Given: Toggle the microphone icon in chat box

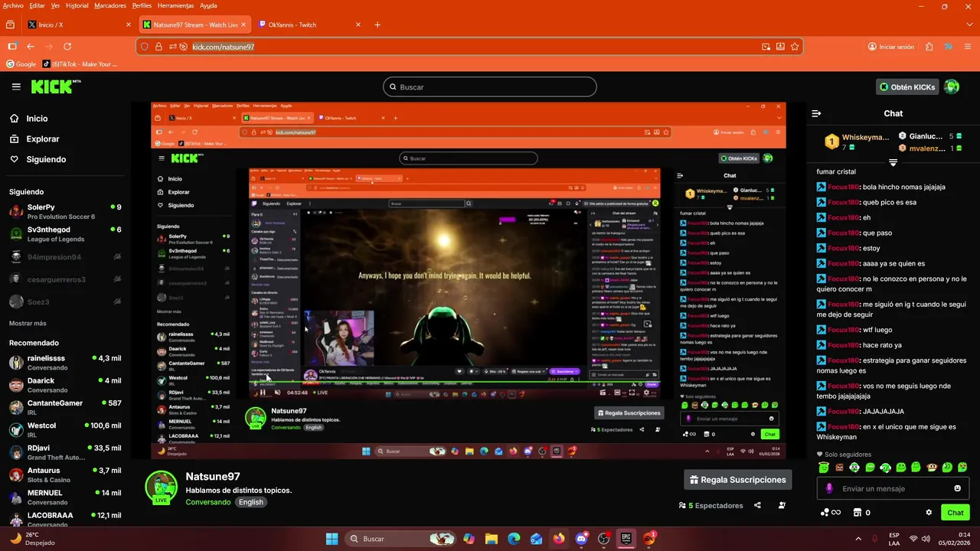Looking at the screenshot, I should click(x=829, y=488).
